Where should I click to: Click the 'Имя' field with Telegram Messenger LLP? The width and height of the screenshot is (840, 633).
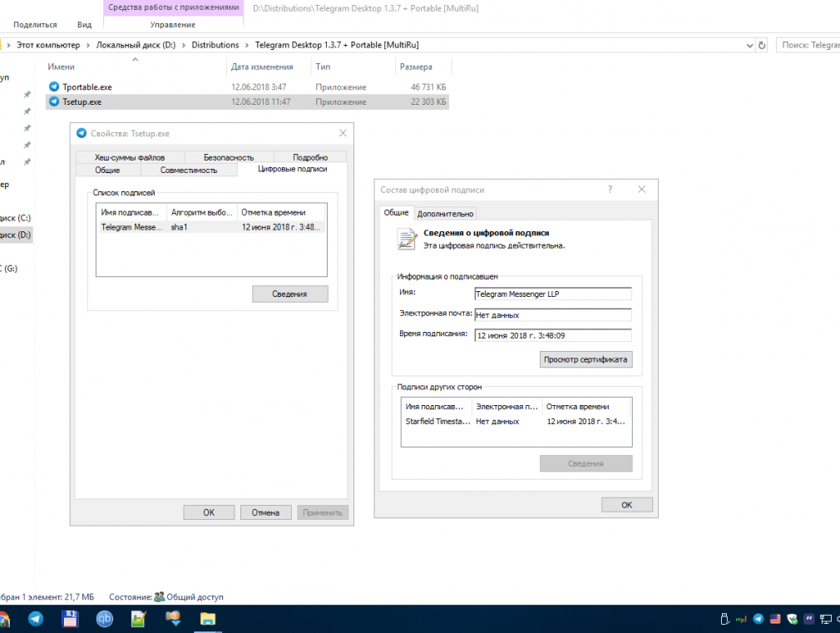[x=553, y=294]
